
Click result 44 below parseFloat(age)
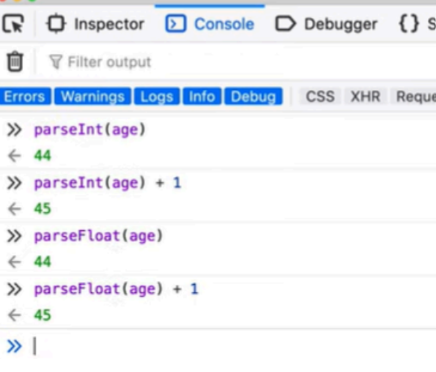point(42,262)
